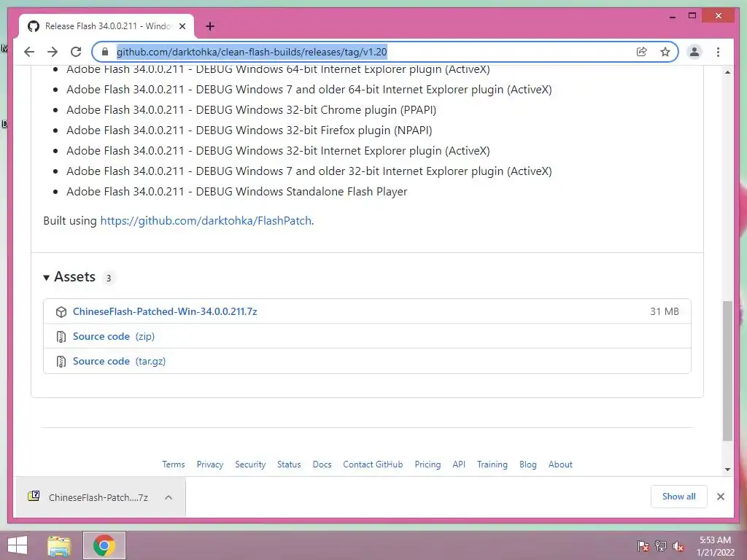Image resolution: width=747 pixels, height=560 pixels.
Task: Minimize the Chrome window
Action: [672, 16]
